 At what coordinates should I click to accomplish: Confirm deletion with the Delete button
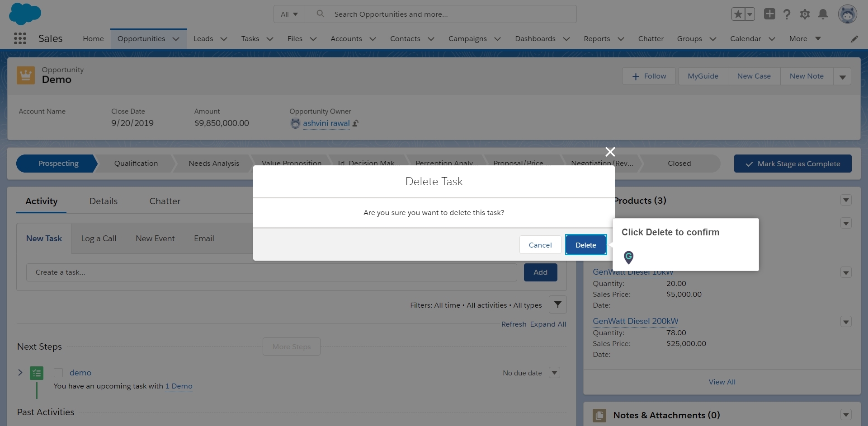click(x=585, y=245)
